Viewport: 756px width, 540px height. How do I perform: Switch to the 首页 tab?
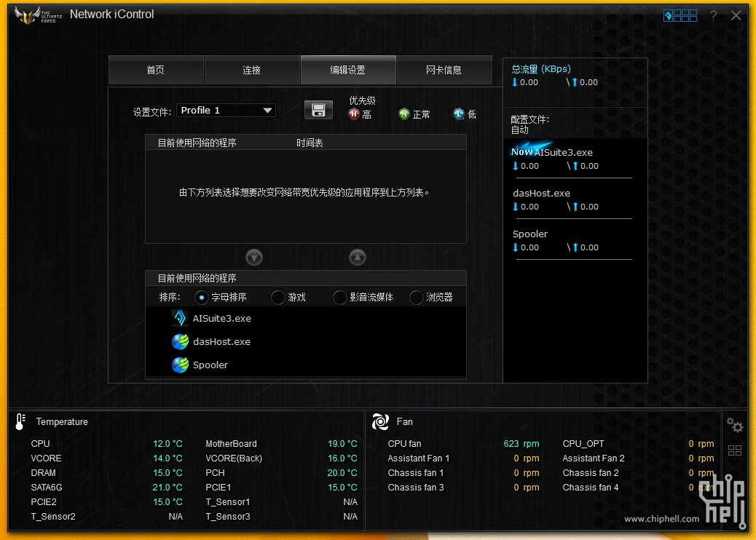pos(156,71)
